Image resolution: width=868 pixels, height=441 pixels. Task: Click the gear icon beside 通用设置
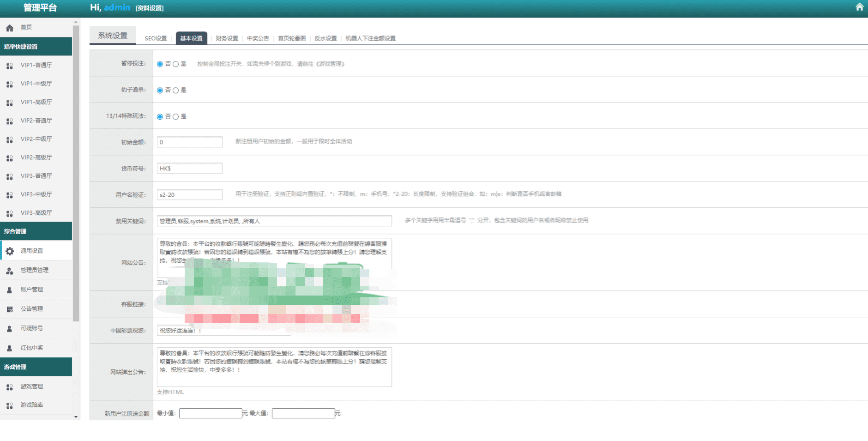tap(10, 251)
